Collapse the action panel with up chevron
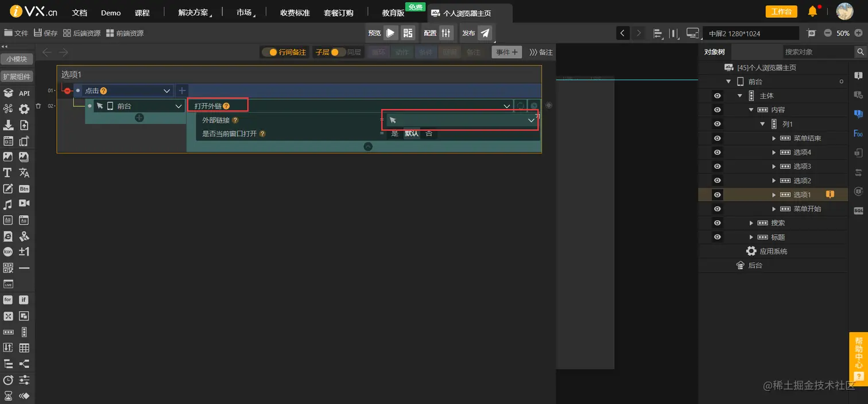 368,146
